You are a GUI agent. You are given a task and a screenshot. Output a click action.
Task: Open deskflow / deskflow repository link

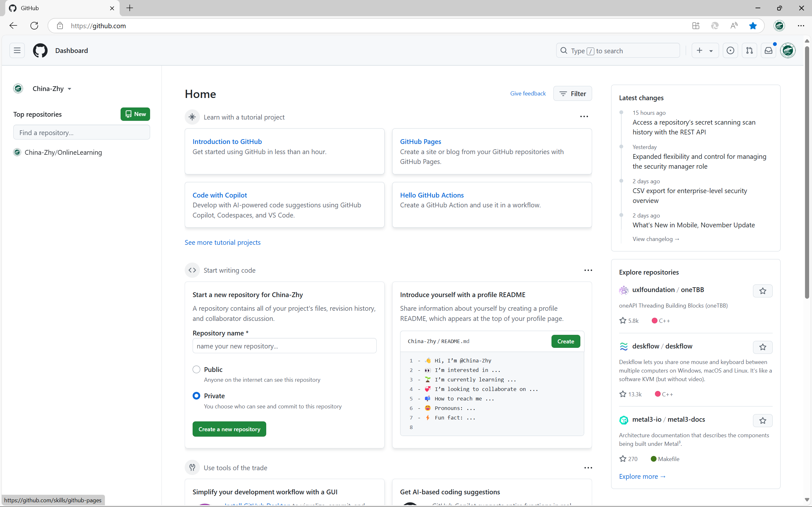tap(662, 346)
